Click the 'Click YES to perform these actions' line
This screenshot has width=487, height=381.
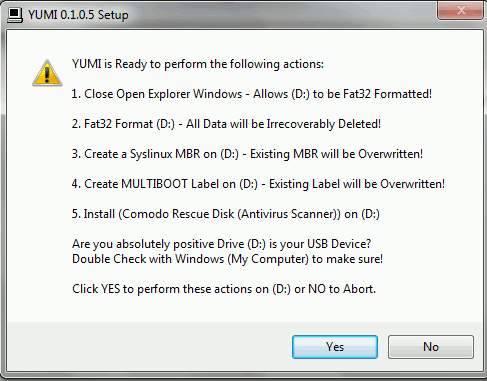[x=224, y=289]
